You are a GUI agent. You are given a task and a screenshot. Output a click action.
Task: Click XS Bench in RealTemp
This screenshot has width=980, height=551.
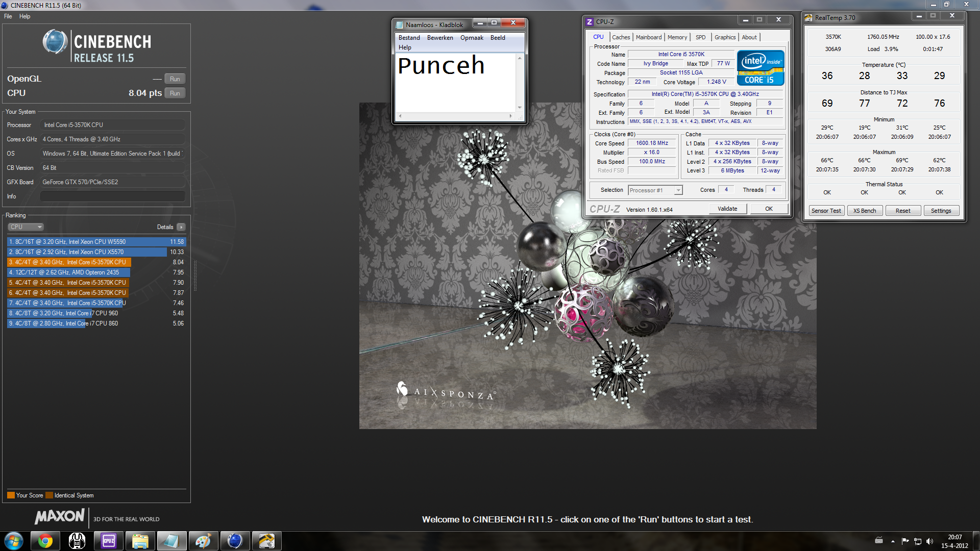pos(865,211)
